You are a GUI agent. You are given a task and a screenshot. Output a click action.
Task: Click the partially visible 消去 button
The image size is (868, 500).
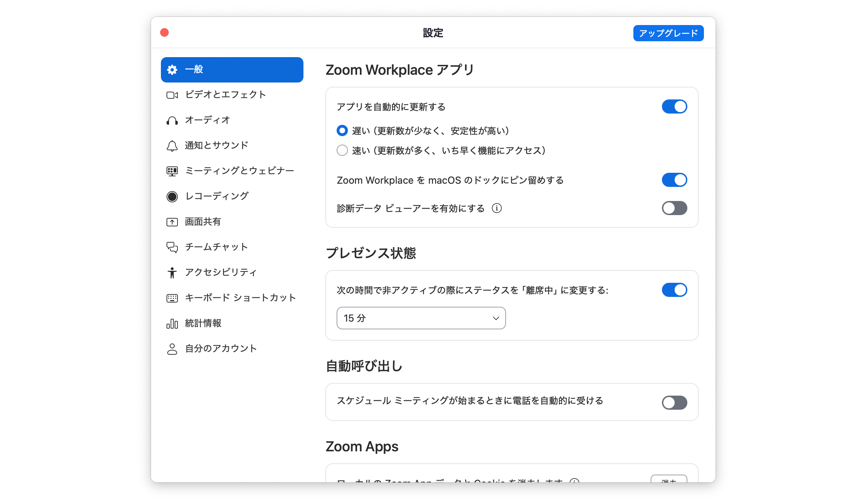669,479
